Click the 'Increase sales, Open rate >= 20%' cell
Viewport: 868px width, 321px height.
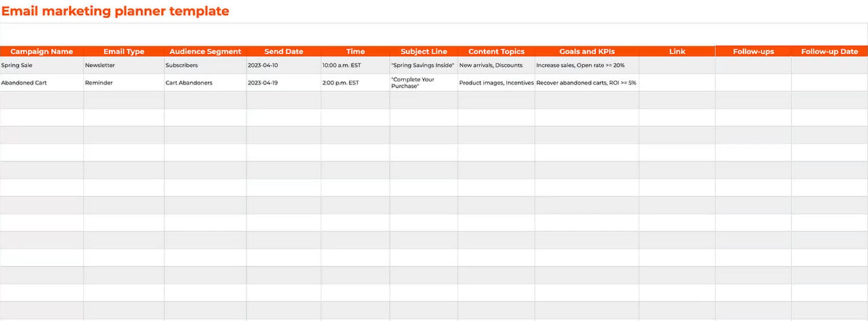[x=587, y=66]
